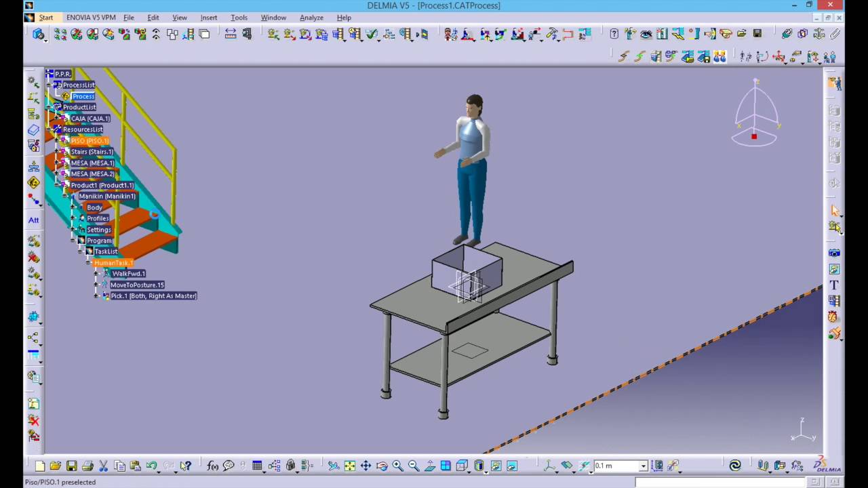
Task: Toggle the Hide/Show icon
Action: point(496,466)
